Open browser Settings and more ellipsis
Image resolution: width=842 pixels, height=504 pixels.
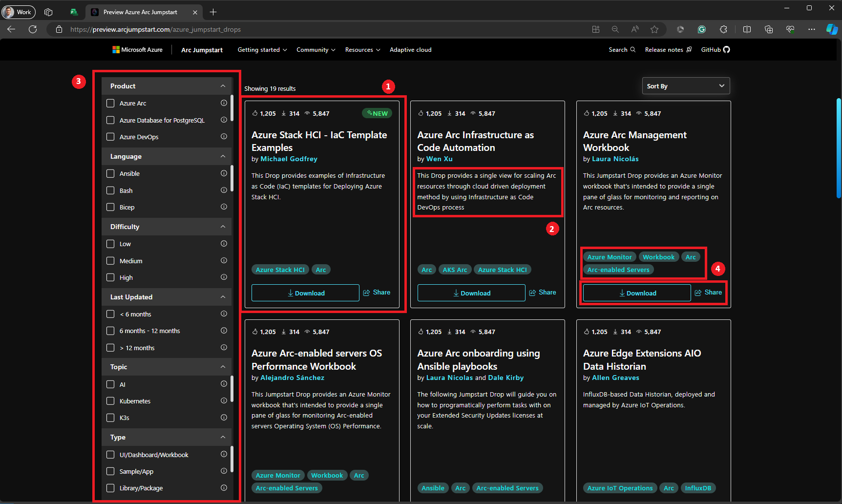point(811,29)
